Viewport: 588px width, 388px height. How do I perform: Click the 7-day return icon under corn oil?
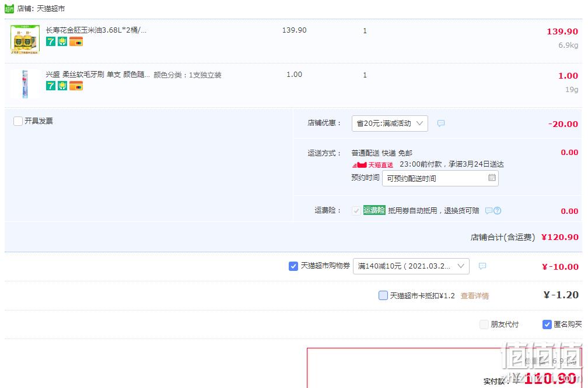[x=51, y=41]
